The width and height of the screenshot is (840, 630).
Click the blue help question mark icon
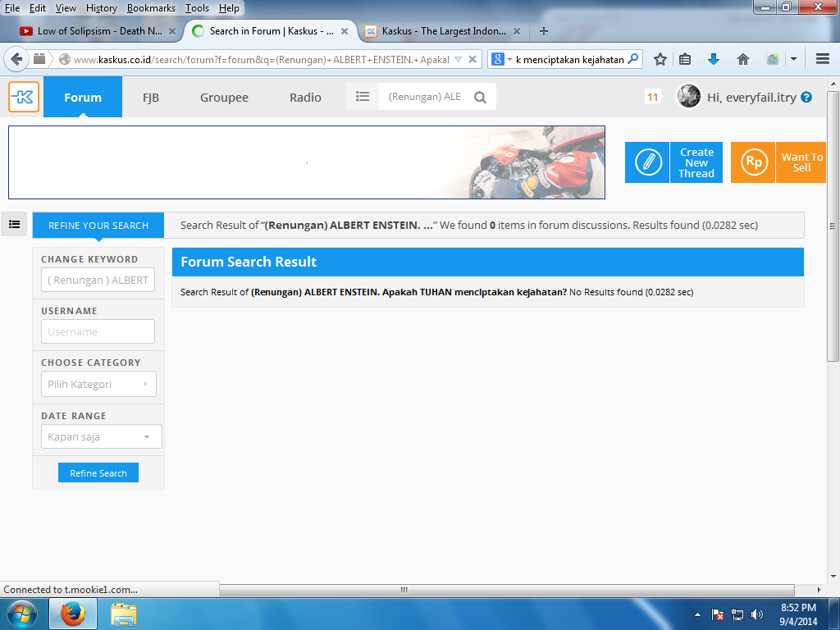click(806, 97)
